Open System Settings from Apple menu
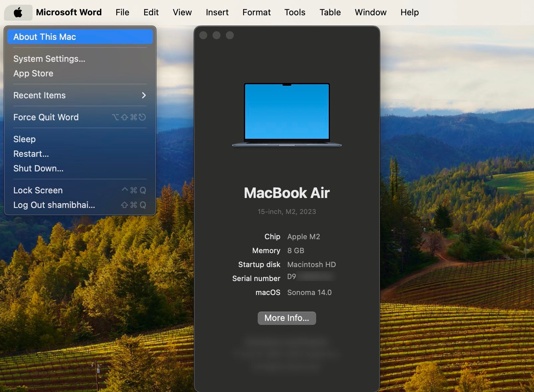 (80, 59)
